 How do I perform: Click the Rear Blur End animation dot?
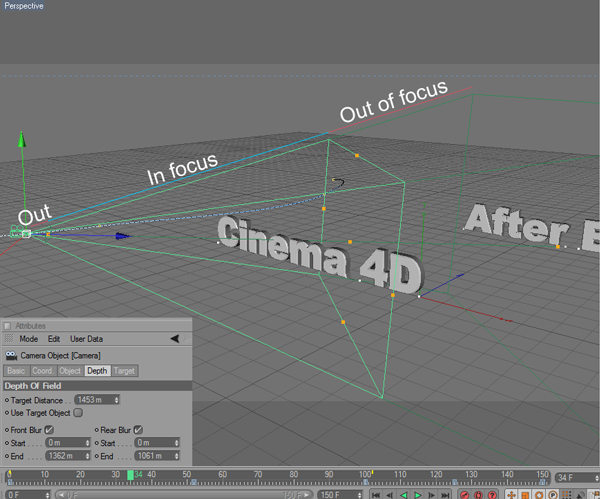(x=96, y=456)
